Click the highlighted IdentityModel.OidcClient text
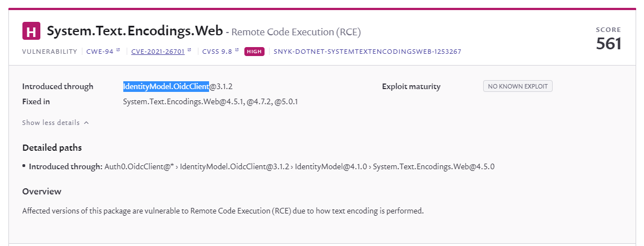 166,87
